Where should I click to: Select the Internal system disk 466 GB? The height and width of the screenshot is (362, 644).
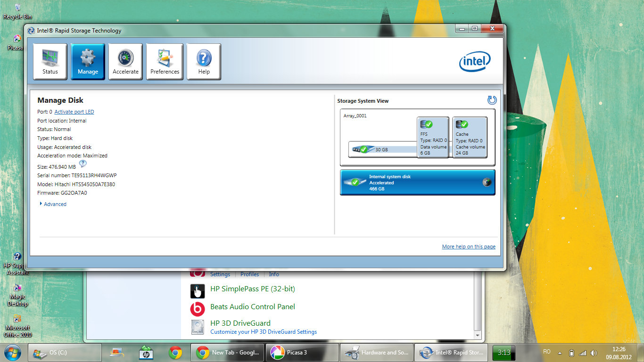click(x=418, y=182)
